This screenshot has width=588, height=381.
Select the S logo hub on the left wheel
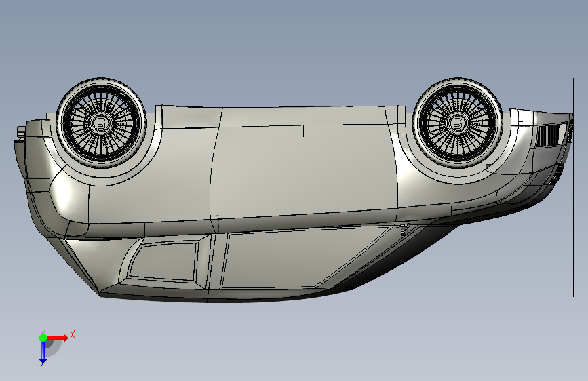click(100, 123)
